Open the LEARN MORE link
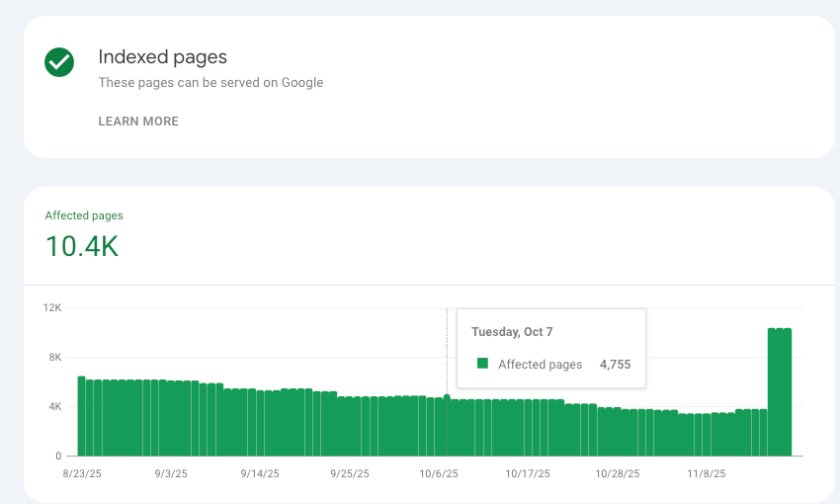The height and width of the screenshot is (504, 840). (138, 122)
